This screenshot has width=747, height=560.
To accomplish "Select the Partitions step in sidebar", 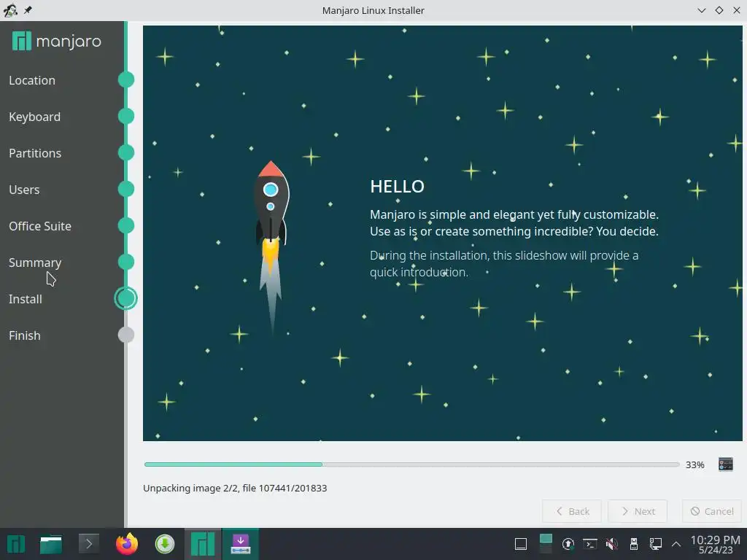I will click(x=35, y=153).
